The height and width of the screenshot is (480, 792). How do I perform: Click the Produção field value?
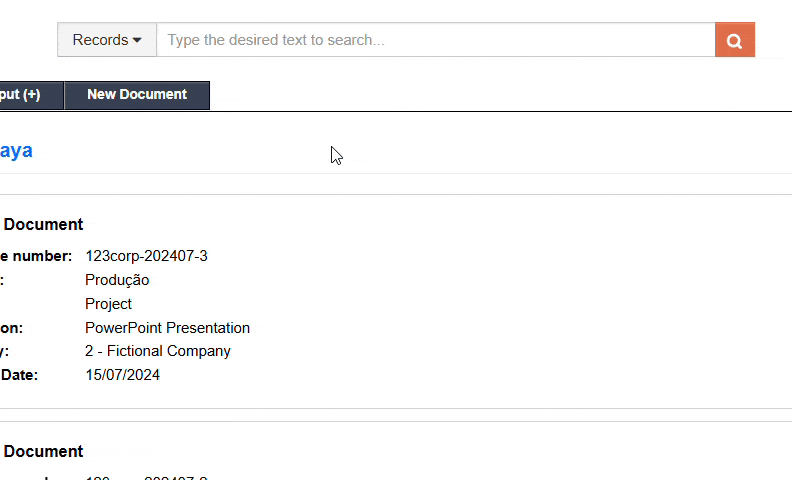click(x=117, y=280)
